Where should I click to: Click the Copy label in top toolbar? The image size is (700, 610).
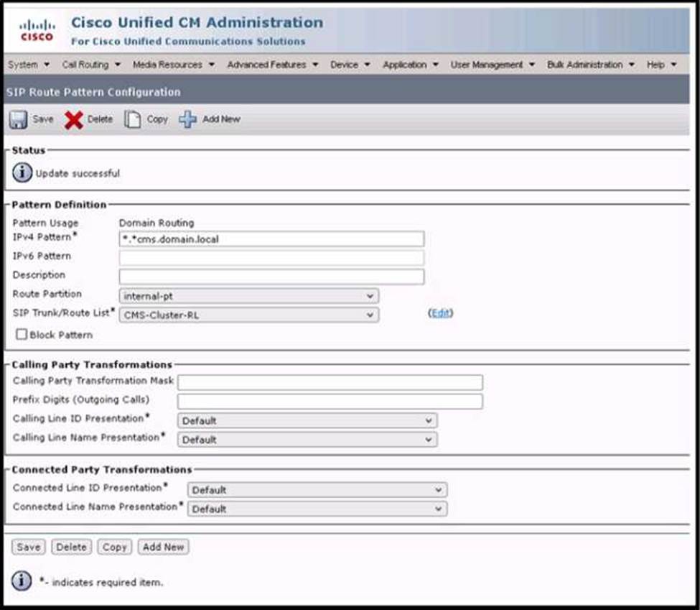pyautogui.click(x=157, y=119)
